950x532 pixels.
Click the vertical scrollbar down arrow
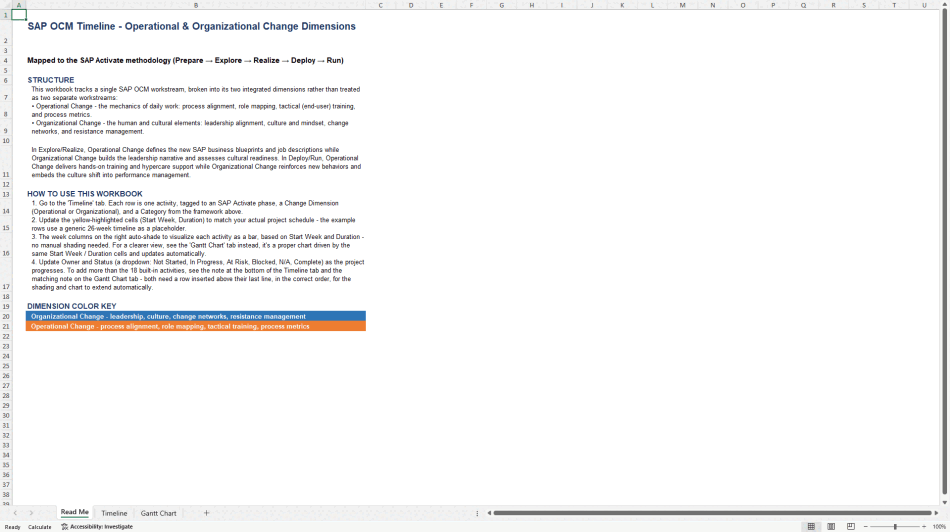pyautogui.click(x=945, y=502)
